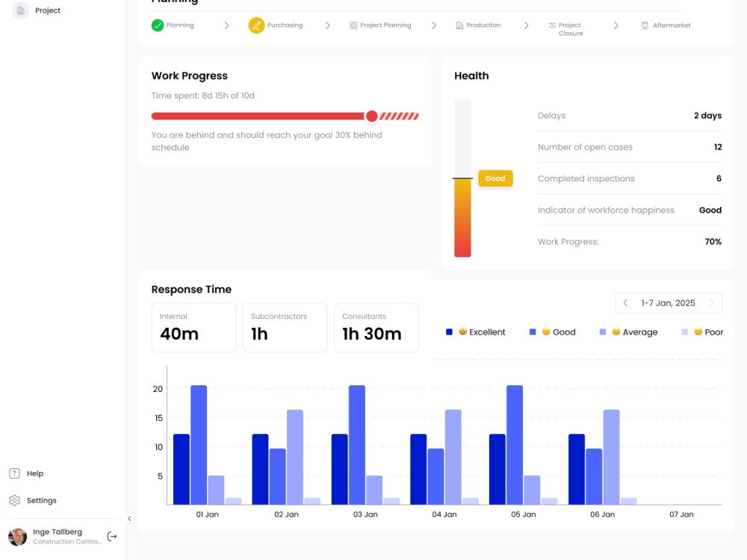Click the green Planning checkmark icon
This screenshot has width=747, height=560.
coord(158,25)
